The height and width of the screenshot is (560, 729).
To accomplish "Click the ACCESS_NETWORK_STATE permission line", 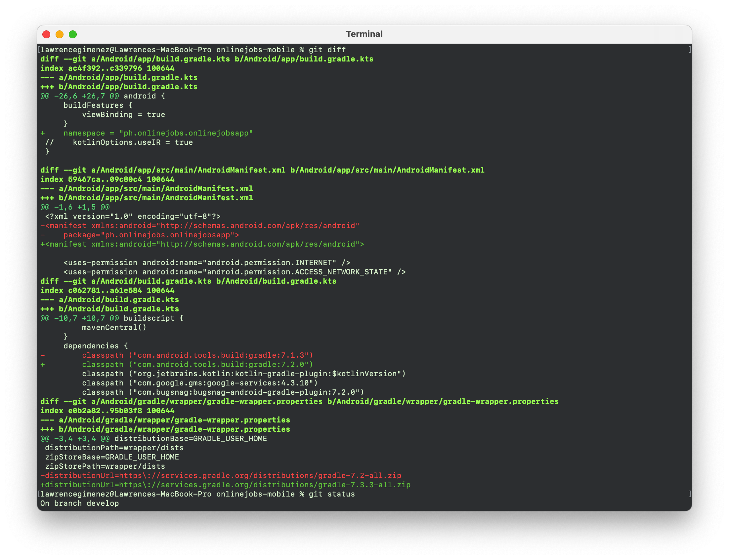I will point(235,272).
